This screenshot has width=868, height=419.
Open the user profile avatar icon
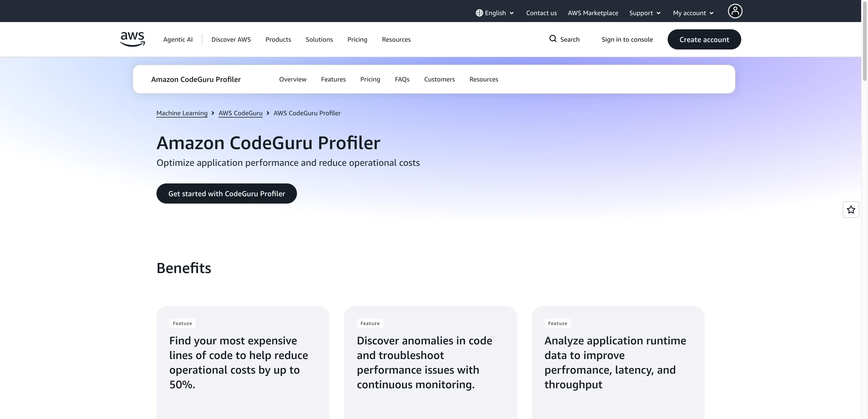pyautogui.click(x=735, y=11)
